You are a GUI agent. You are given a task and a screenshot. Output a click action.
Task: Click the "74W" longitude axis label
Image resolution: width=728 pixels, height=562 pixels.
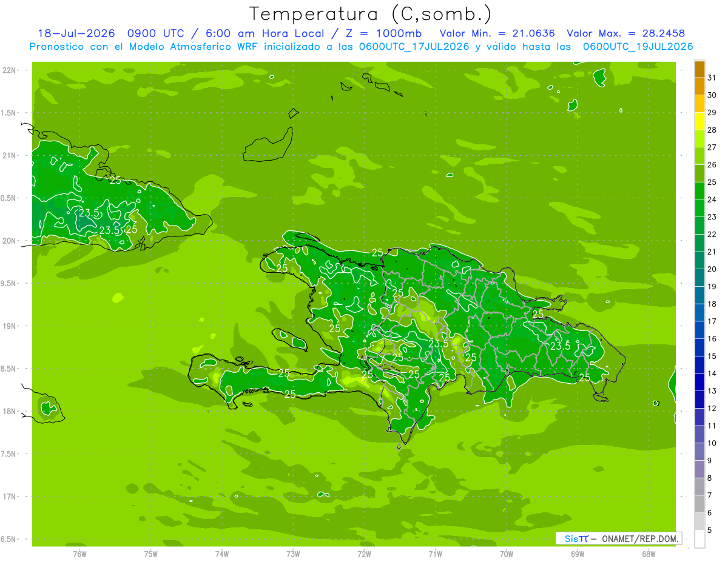tap(222, 554)
